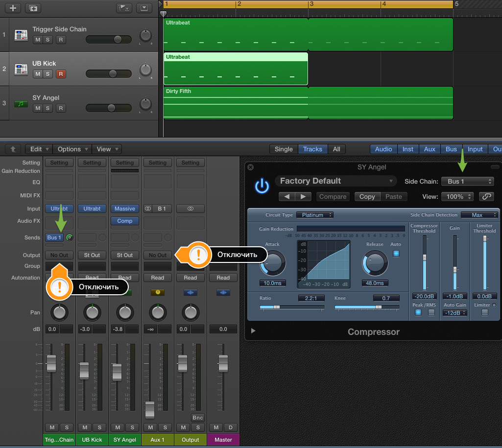Screen dimensions: 502x448
Task: Click Aux 1 yellow channel icon
Action: (x=158, y=292)
